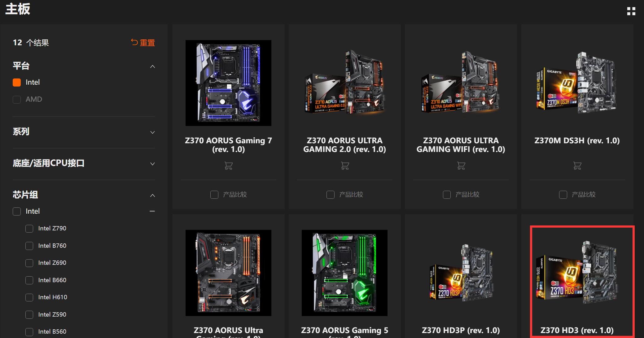Check 产品比较 under Z370M DS3H
Screen dimensions: 644x338
[563, 194]
